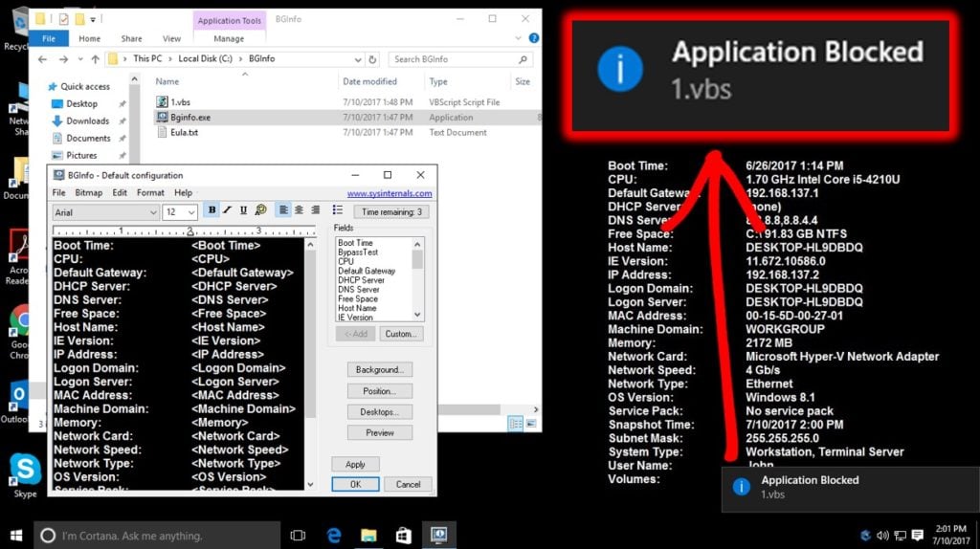
Task: Select BypassTest in Fields list
Action: [x=358, y=253]
